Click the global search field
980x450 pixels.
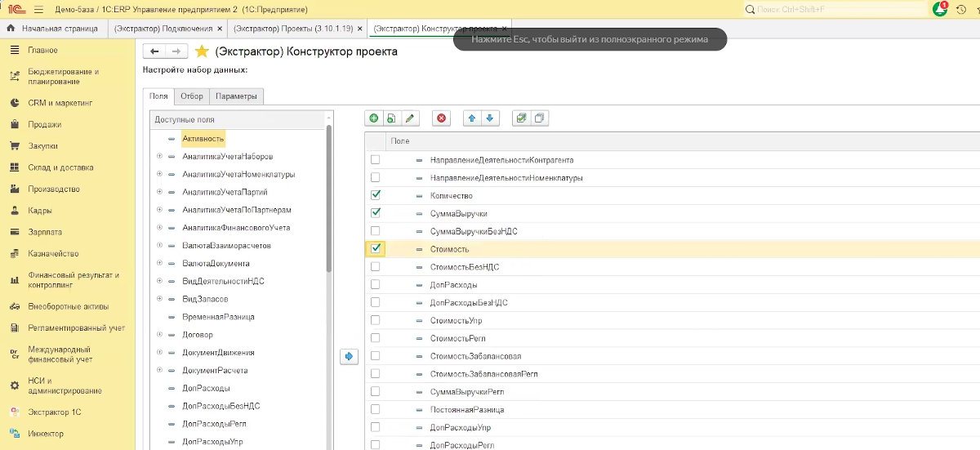pos(835,9)
